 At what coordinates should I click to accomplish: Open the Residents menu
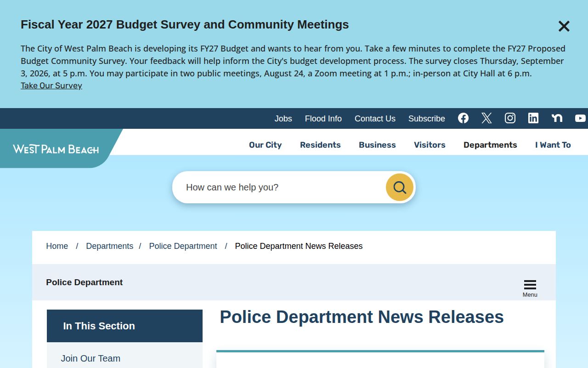320,145
